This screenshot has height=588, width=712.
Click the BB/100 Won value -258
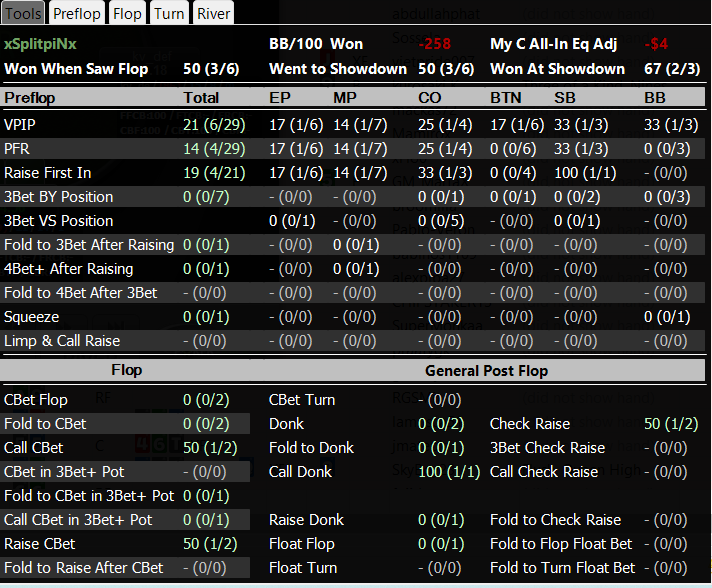click(x=434, y=45)
